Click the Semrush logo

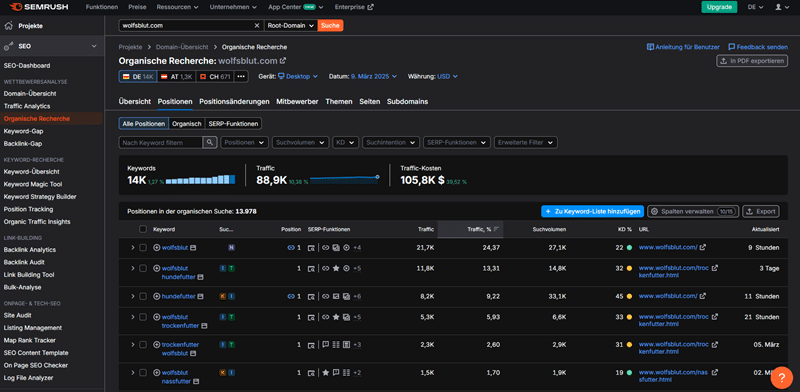[38, 7]
